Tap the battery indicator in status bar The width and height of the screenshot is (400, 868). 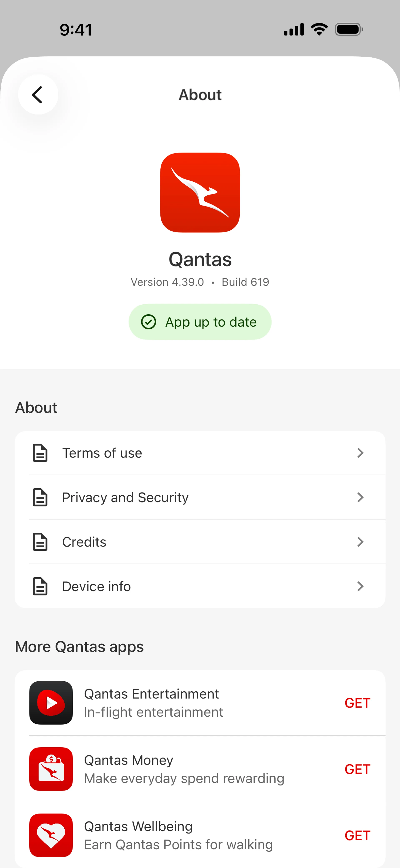(x=348, y=30)
